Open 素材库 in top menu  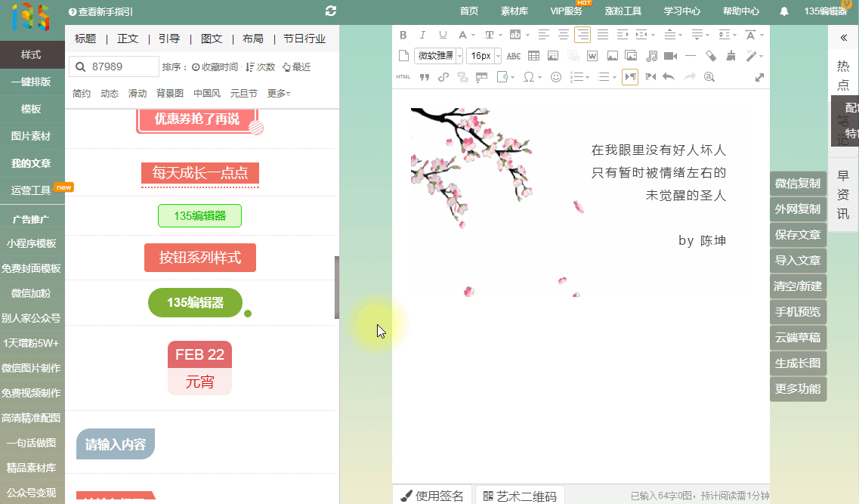[514, 11]
